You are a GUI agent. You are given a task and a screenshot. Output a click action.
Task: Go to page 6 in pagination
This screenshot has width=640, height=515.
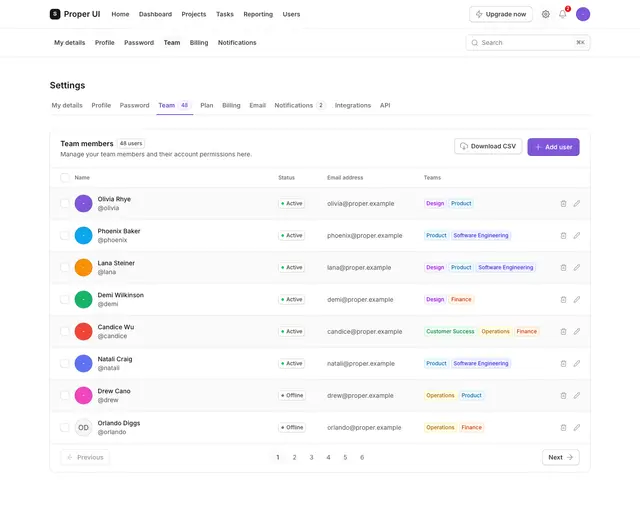[x=362, y=457]
